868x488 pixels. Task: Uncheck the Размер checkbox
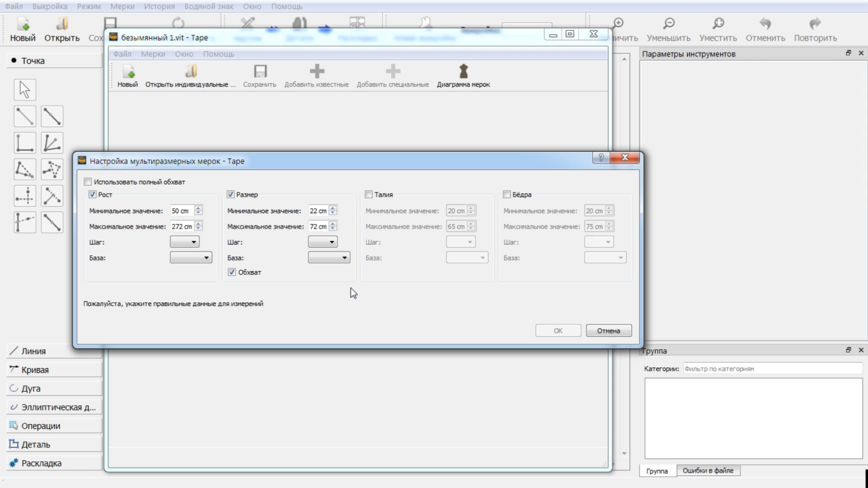230,195
